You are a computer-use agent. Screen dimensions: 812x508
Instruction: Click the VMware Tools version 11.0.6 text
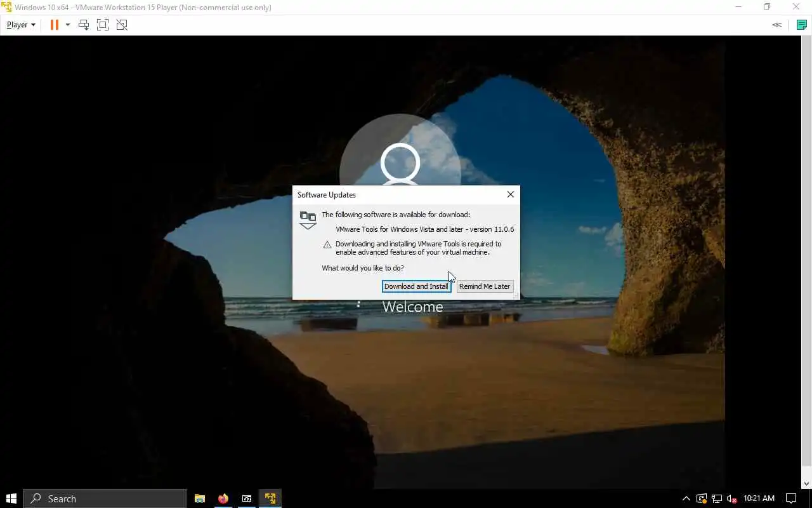[425, 229]
